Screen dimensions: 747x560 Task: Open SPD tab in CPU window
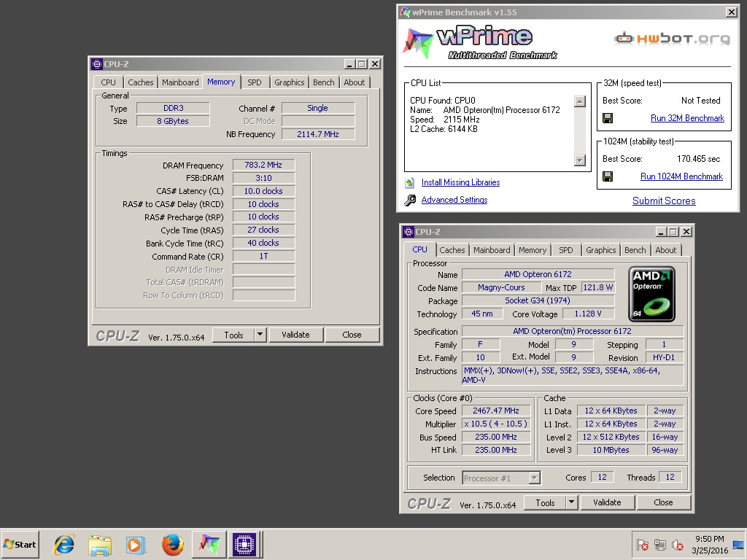(566, 250)
